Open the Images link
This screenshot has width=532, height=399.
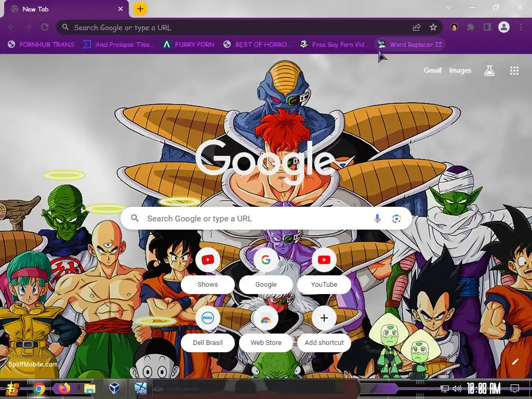[x=460, y=70]
